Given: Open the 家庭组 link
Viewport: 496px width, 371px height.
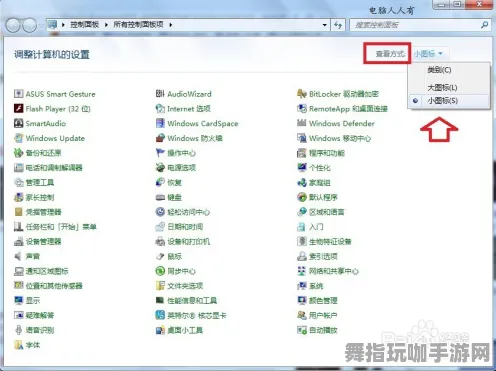Looking at the screenshot, I should click(x=319, y=182).
